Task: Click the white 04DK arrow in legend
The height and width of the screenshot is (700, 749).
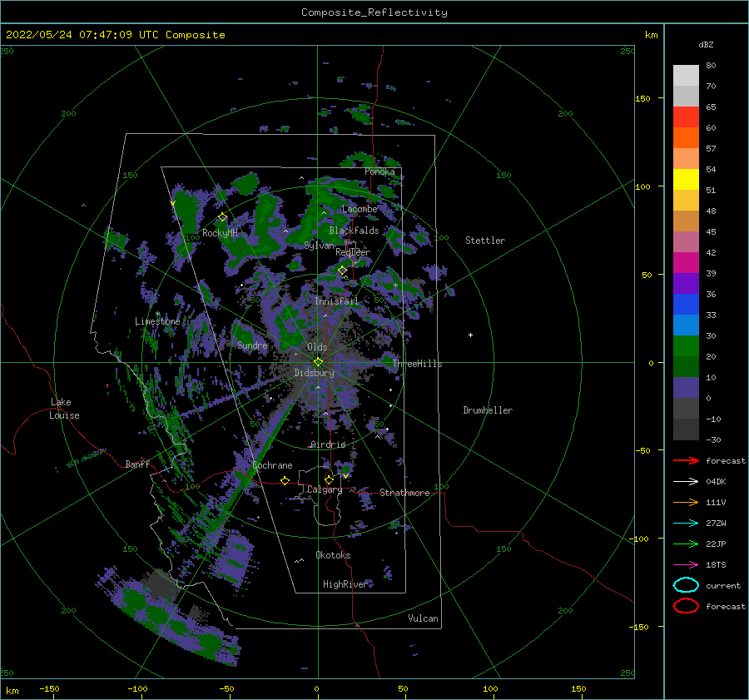Action: click(x=686, y=482)
